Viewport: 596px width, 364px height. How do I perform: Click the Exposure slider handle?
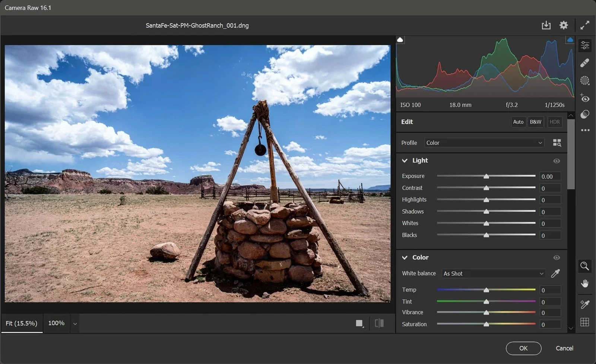point(486,176)
